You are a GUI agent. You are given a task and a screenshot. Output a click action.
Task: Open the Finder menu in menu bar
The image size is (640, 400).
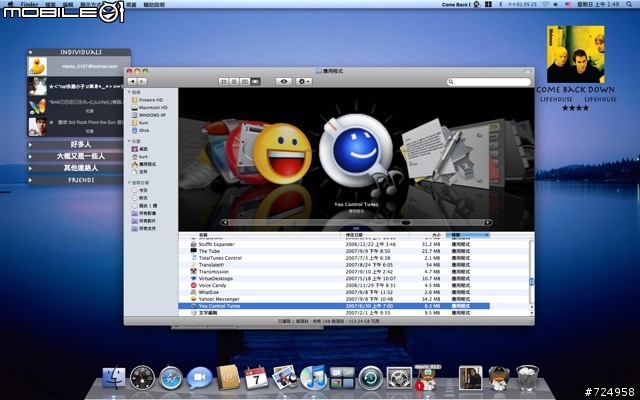(29, 4)
